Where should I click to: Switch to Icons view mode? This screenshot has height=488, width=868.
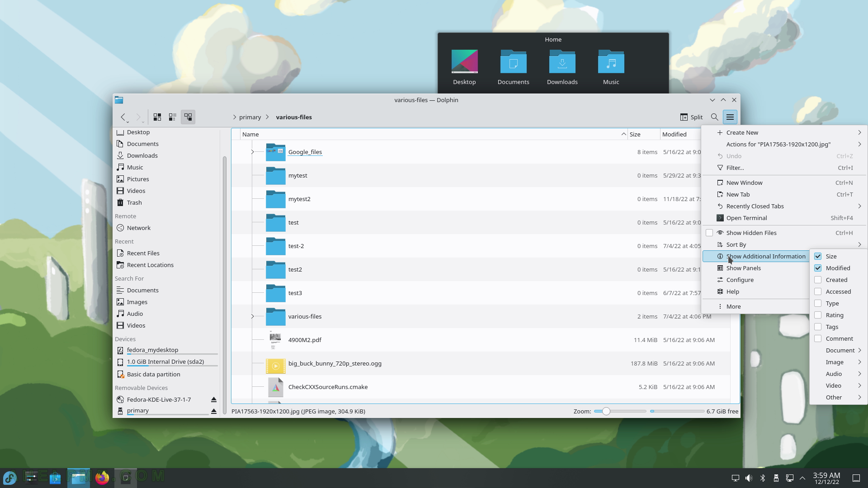(157, 117)
